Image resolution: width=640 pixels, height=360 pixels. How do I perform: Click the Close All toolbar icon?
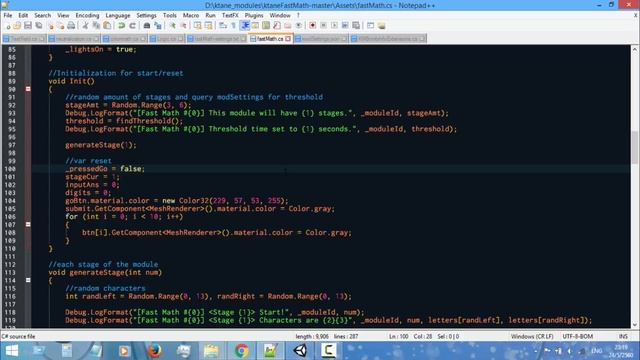pos(60,26)
